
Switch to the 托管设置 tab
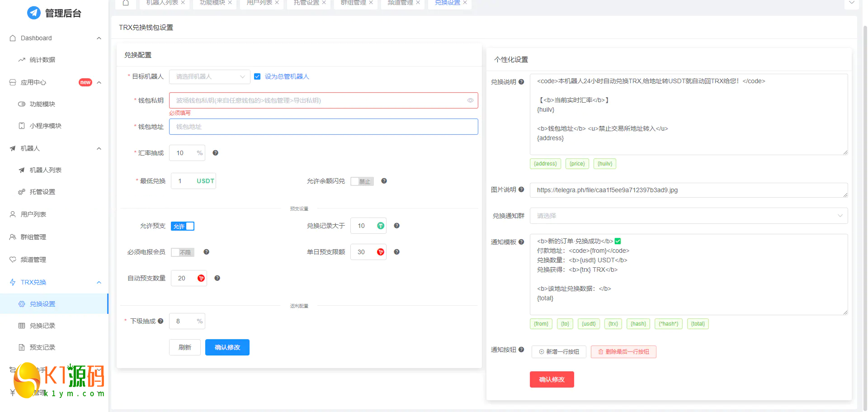coord(307,3)
